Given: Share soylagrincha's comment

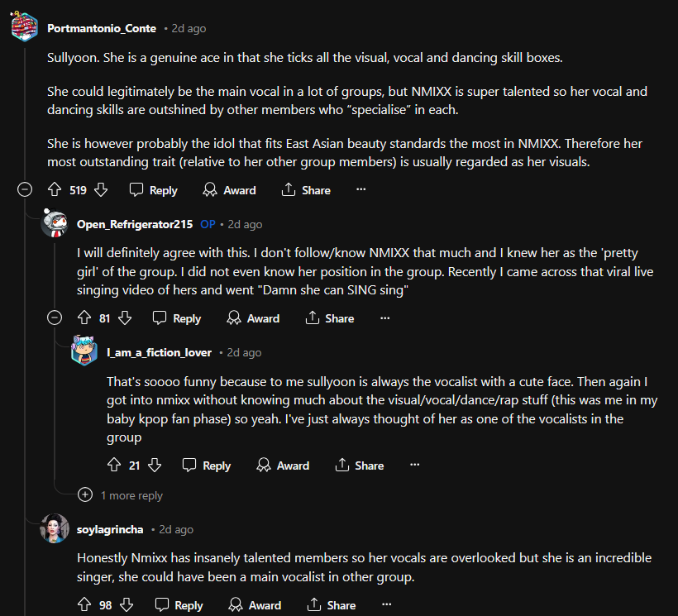Looking at the screenshot, I should (331, 605).
